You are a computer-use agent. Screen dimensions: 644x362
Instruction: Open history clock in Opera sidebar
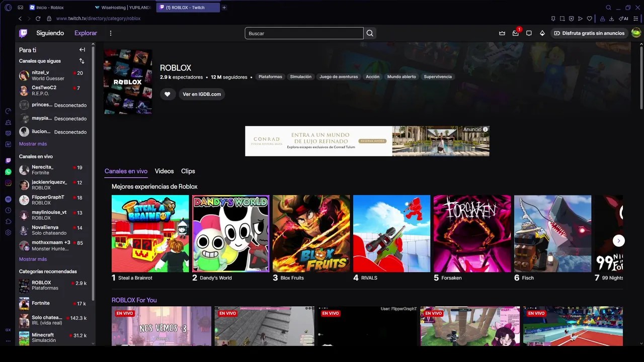pos(8,211)
